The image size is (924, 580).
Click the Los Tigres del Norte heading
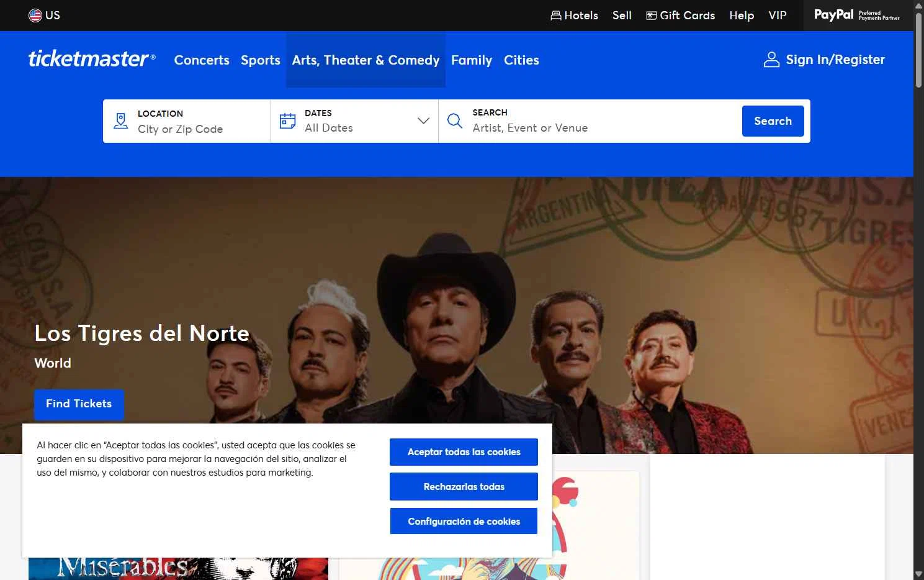[x=141, y=333]
